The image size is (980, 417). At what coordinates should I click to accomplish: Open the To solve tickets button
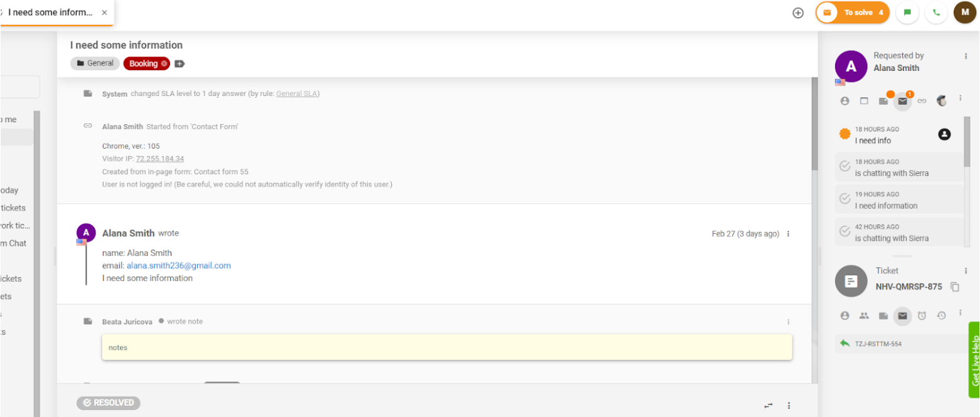coord(853,13)
